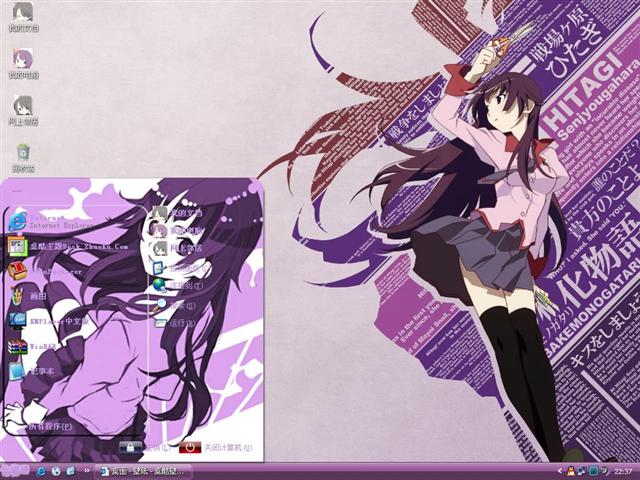Switch to 桌面-壁纸 taskbar window button
Viewport: 640px width, 480px height.
(x=143, y=472)
